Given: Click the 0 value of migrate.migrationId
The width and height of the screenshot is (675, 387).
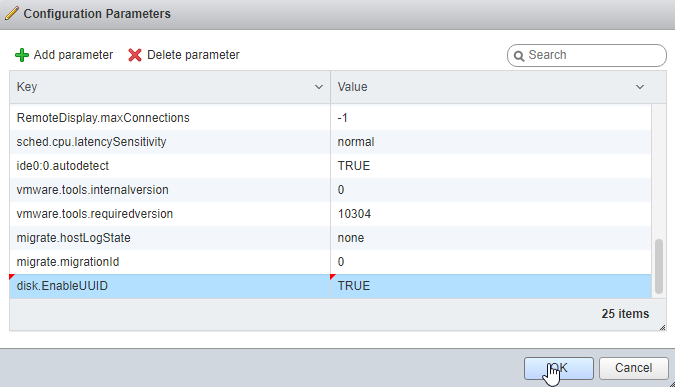Looking at the screenshot, I should 341,262.
